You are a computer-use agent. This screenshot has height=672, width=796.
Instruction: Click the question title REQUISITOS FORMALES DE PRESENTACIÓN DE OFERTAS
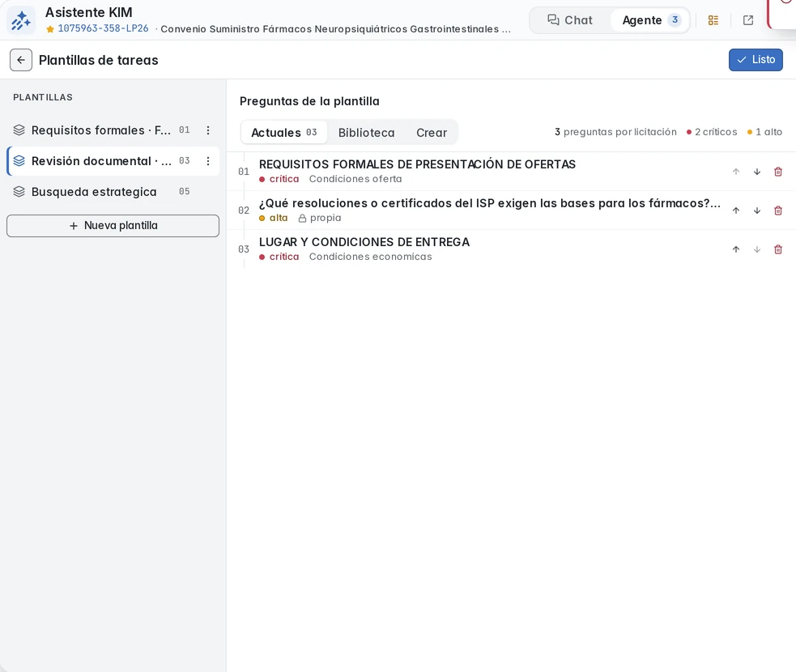tap(417, 164)
